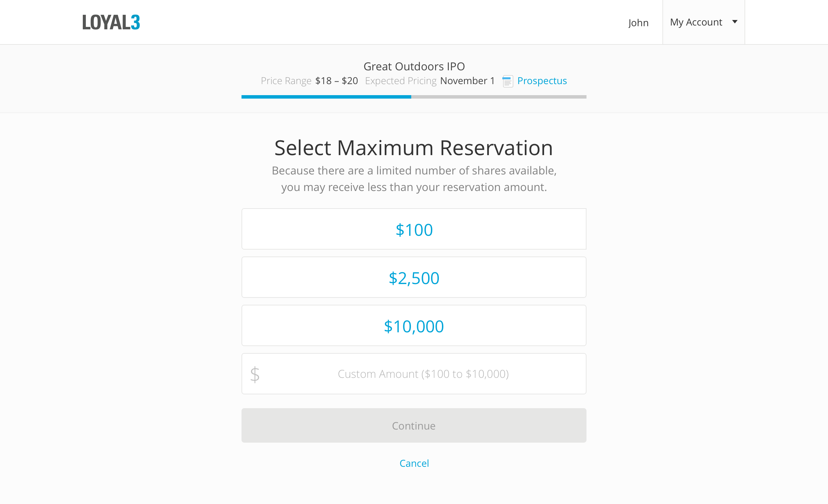Click the blue completed progress bar segment
The height and width of the screenshot is (504, 828).
[326, 97]
